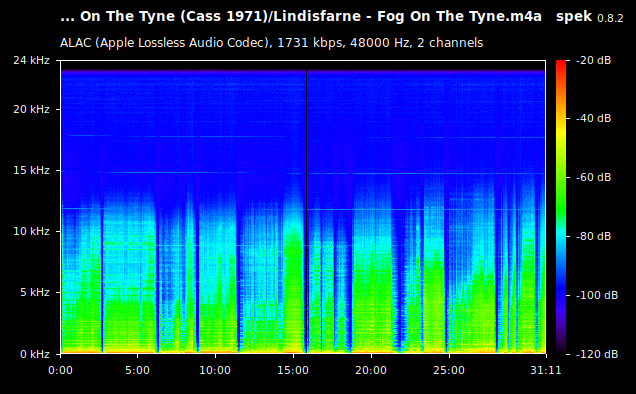
Task: Click the '5:00' time axis label
Action: 138,370
